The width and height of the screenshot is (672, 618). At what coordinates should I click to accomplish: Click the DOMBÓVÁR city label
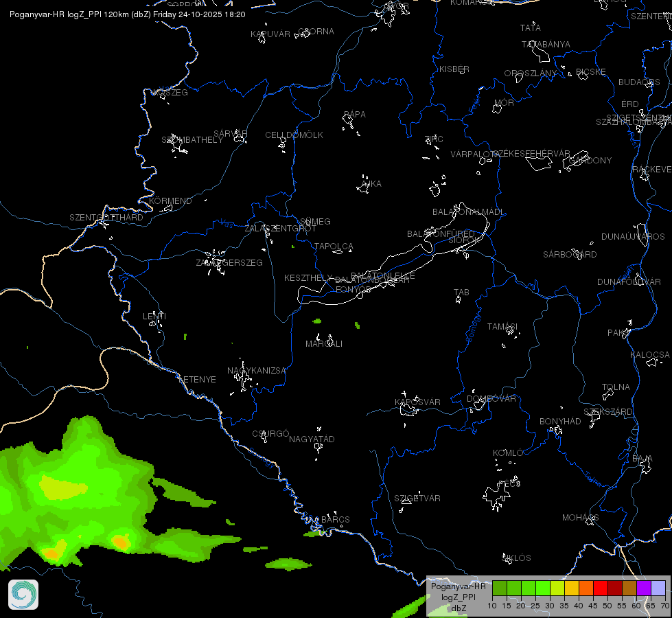[491, 398]
